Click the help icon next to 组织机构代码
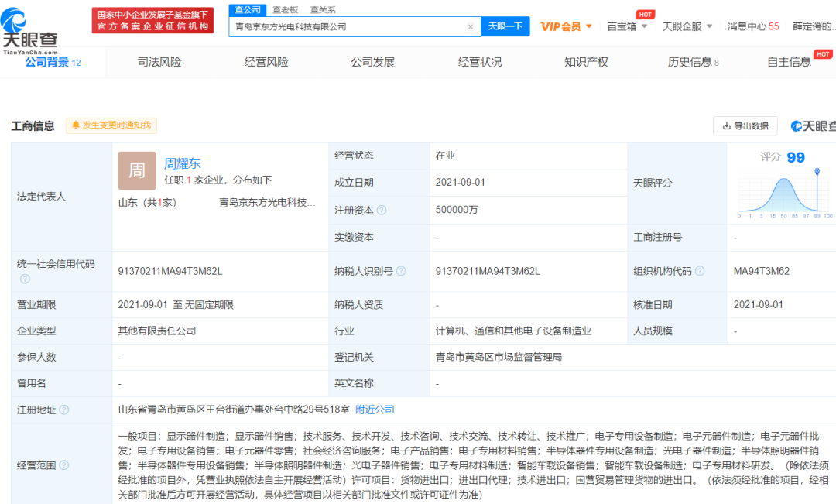836x504 pixels. click(x=700, y=271)
